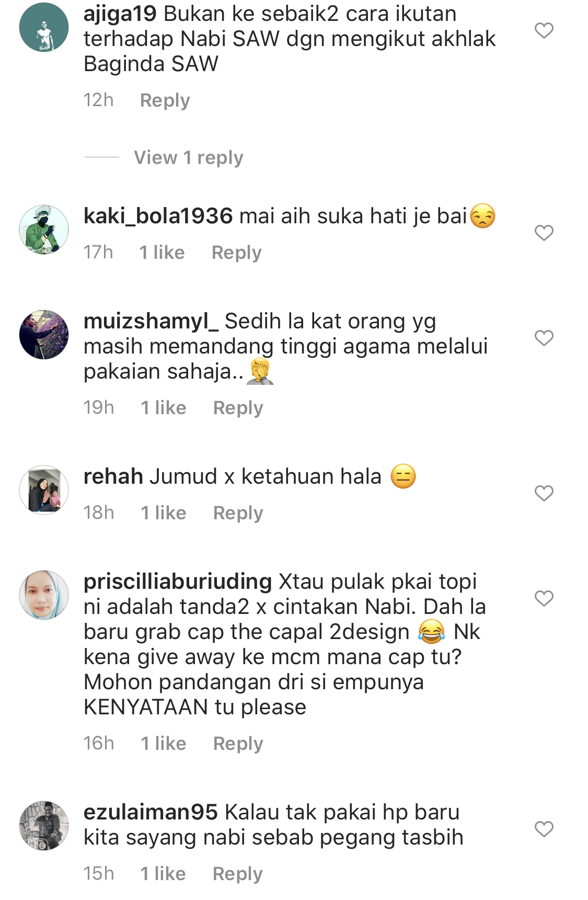View 1 like on ezulaiman95's comment
The image size is (588, 900).
click(163, 874)
